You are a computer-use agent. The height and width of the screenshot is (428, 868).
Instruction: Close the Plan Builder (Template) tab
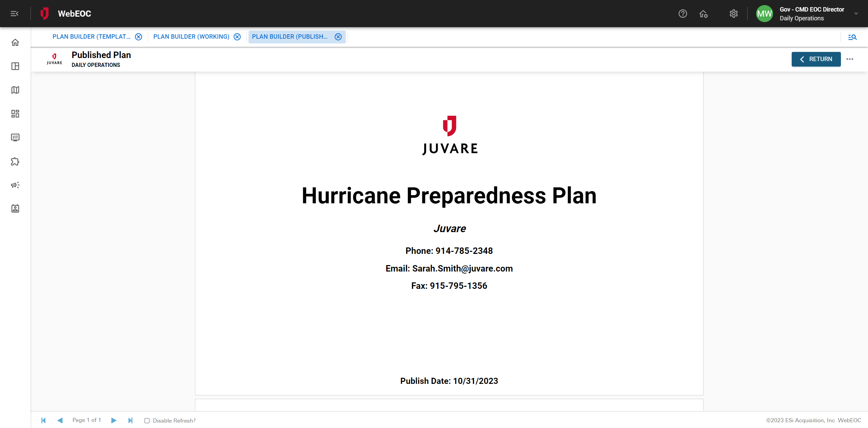[138, 37]
